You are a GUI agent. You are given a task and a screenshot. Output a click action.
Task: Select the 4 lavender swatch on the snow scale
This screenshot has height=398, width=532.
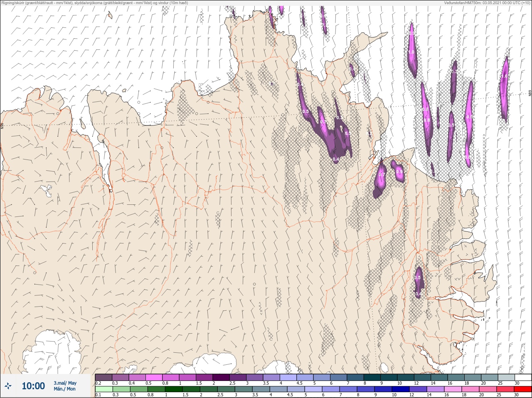point(288,377)
